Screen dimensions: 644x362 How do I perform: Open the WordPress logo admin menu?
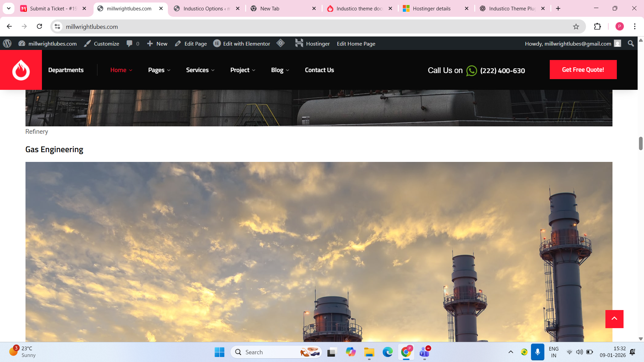pos(7,44)
